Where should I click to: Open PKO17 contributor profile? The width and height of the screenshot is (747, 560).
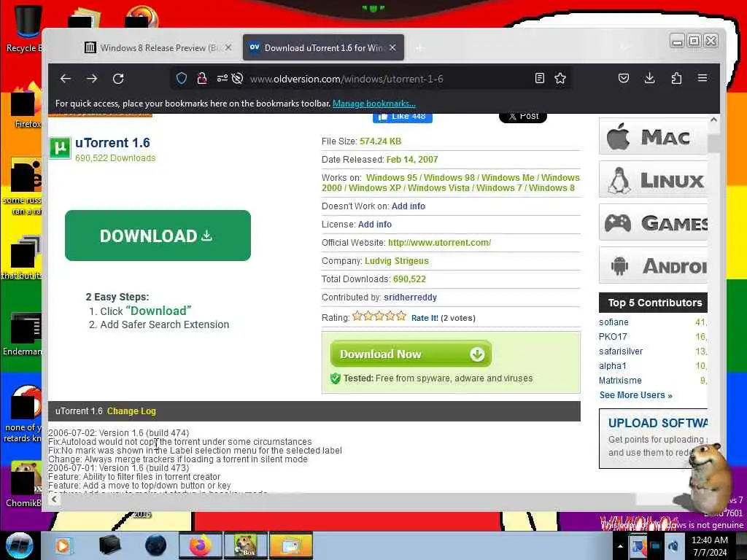[613, 337]
